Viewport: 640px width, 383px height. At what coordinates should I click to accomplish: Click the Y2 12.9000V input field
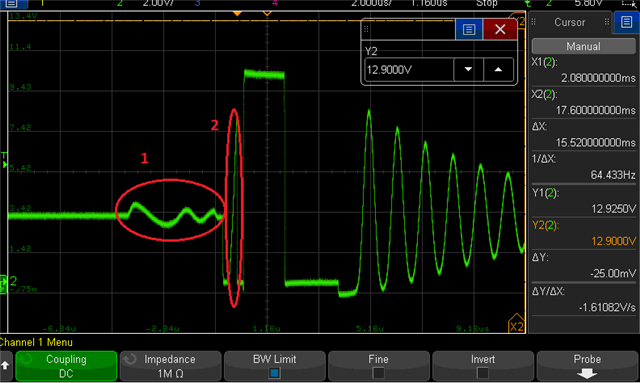pyautogui.click(x=409, y=70)
